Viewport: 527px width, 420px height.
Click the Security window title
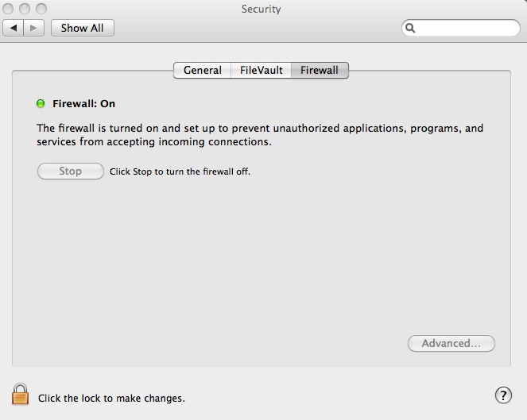point(262,9)
